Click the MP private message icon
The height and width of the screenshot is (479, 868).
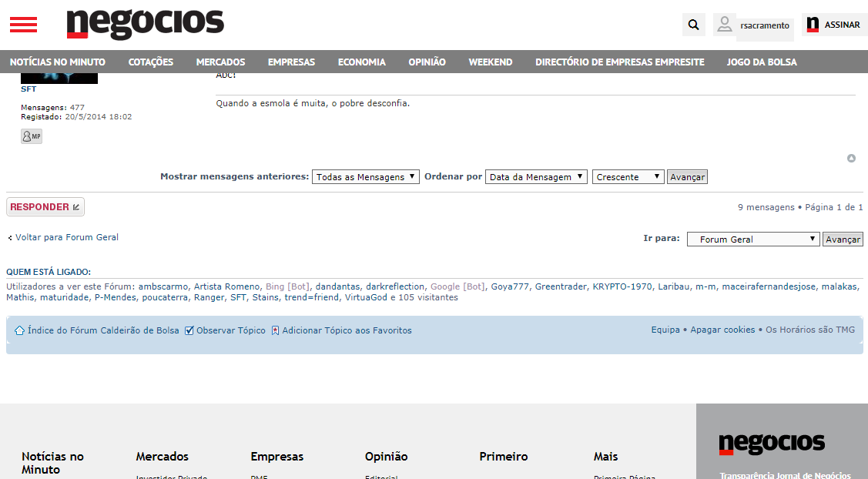click(x=32, y=136)
